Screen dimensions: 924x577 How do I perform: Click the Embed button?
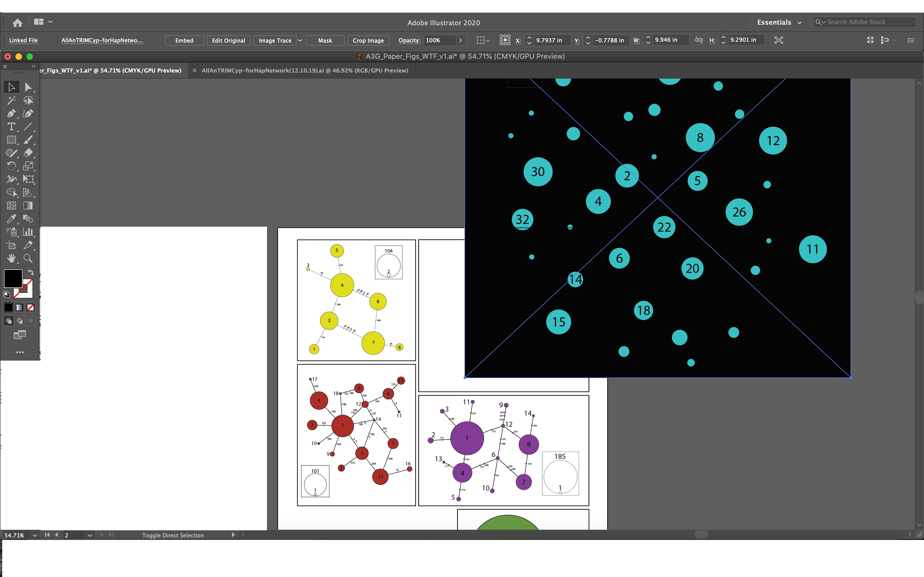pyautogui.click(x=184, y=40)
